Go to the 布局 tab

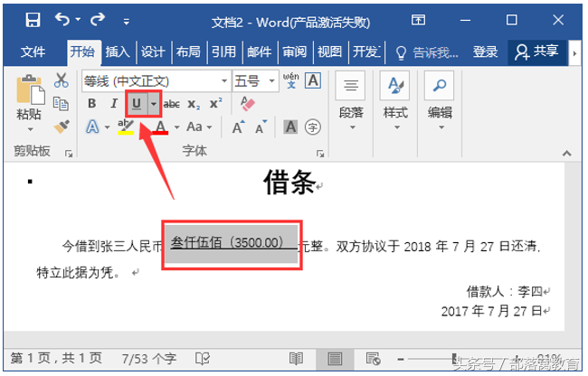point(188,52)
